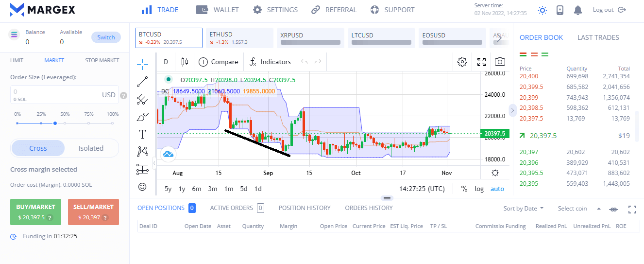
Task: Take a chart snapshot with camera icon
Action: (x=500, y=62)
